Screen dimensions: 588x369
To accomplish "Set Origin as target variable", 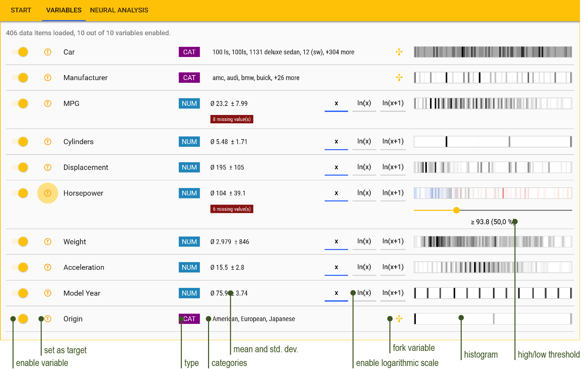I will (x=48, y=319).
